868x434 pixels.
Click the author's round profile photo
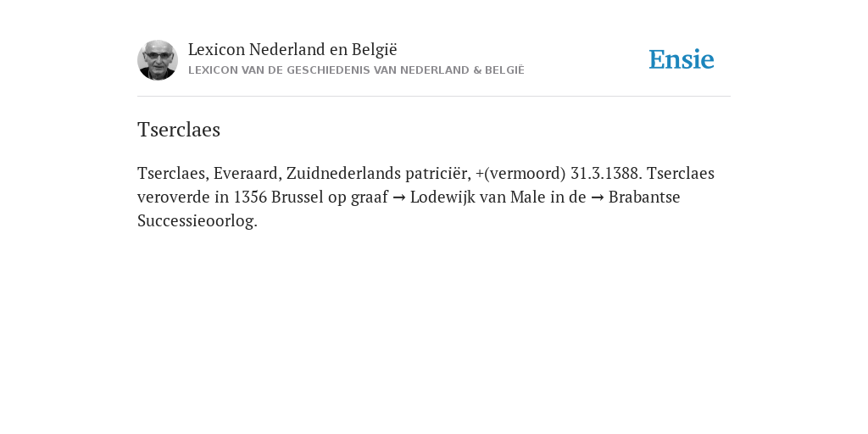click(x=157, y=60)
